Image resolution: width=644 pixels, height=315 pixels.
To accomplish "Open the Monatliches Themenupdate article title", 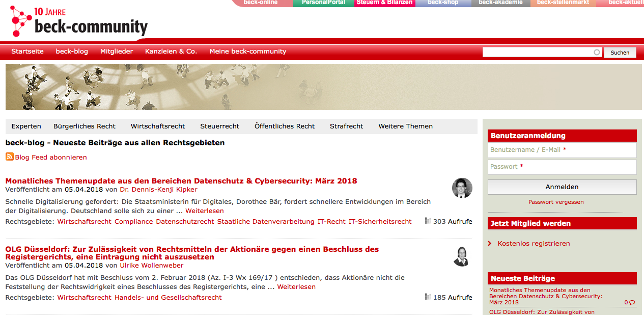I will pyautogui.click(x=181, y=181).
